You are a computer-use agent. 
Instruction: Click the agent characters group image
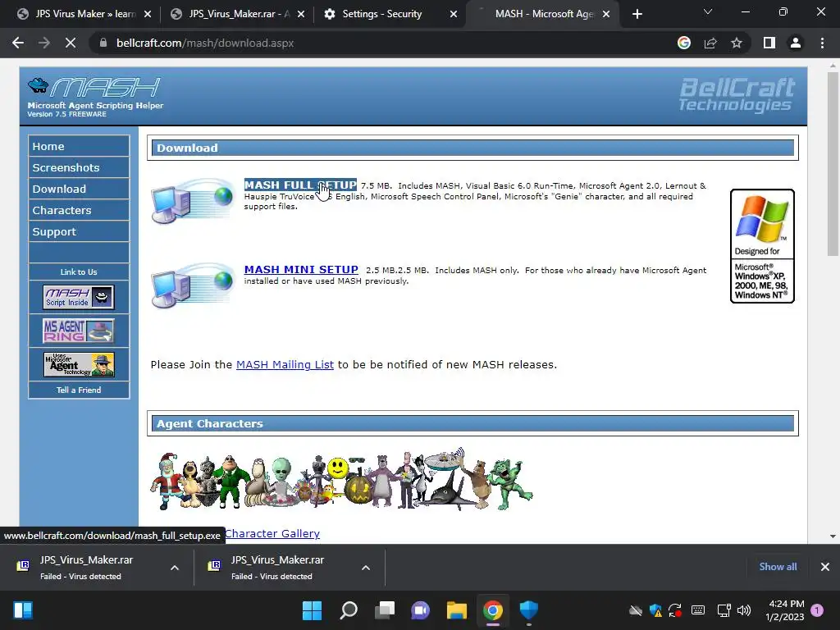[341, 479]
